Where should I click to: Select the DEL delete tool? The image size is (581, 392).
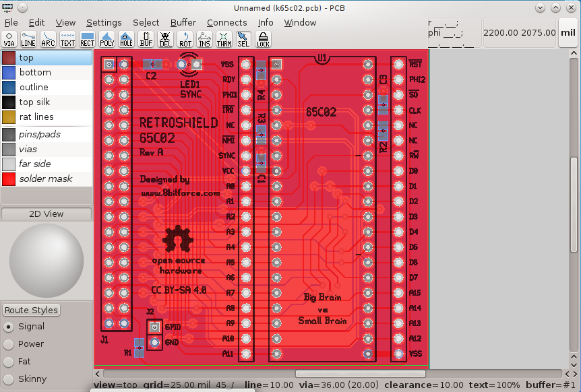point(165,39)
